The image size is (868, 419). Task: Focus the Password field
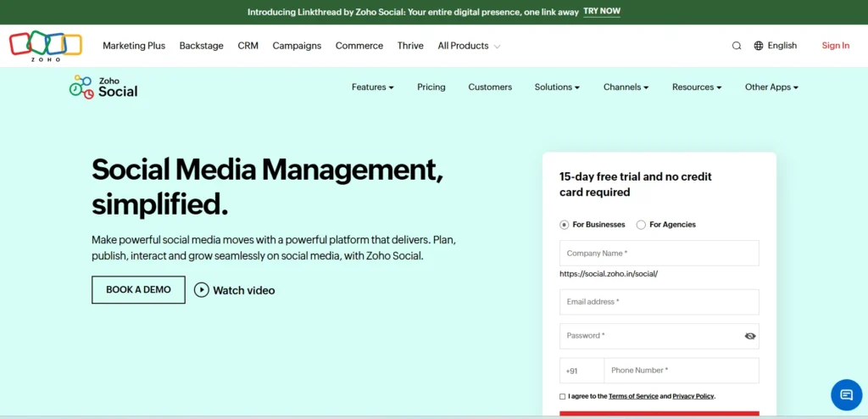point(659,336)
